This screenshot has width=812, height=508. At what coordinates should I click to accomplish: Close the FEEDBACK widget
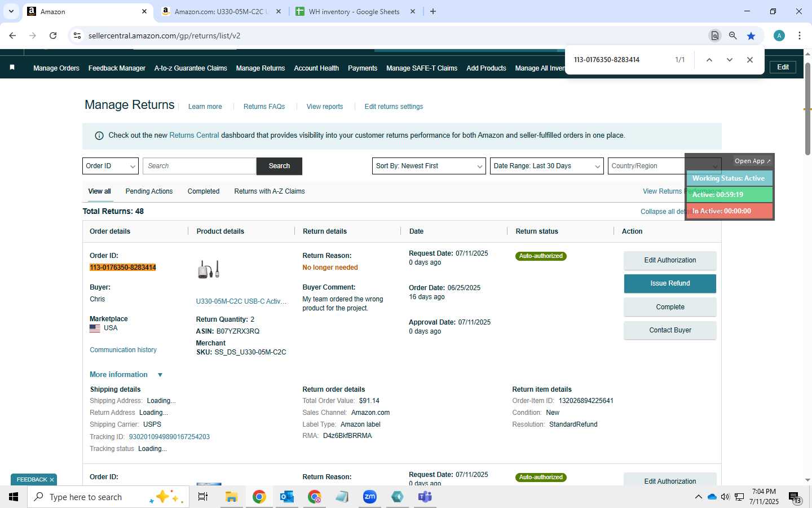pos(52,480)
